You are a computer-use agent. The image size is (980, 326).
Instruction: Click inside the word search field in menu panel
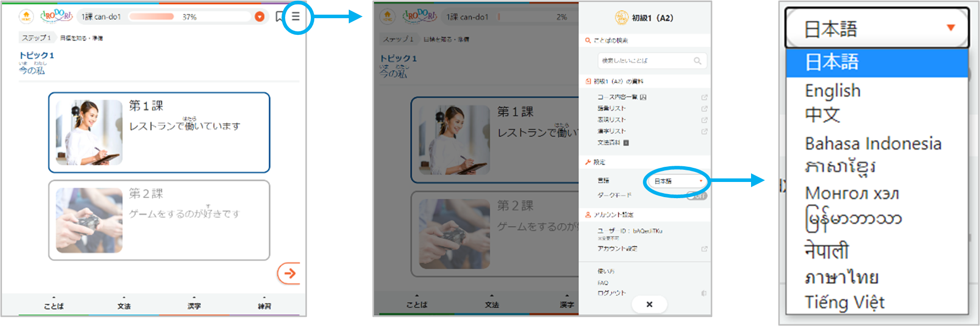point(652,61)
